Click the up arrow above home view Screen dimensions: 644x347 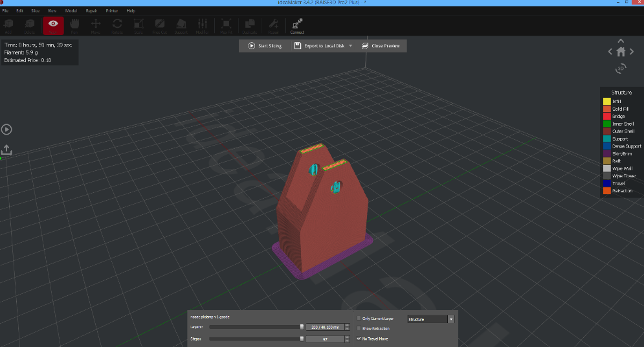[621, 41]
